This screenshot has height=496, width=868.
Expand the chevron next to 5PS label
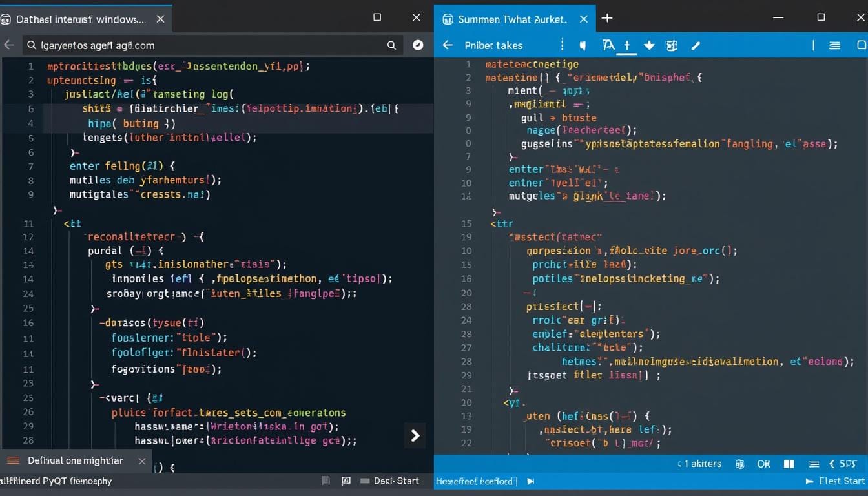(x=832, y=464)
